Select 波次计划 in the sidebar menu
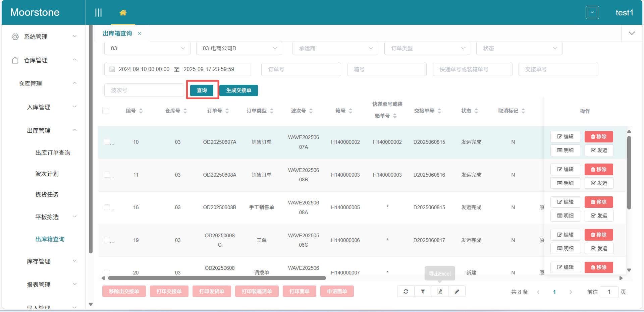Viewport: 644px width, 312px height. 47,174
